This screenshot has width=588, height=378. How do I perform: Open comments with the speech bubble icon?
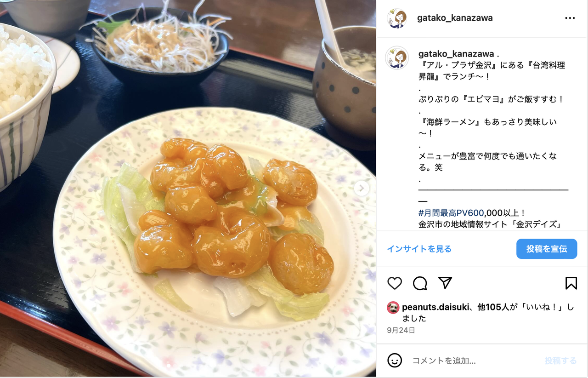point(420,283)
